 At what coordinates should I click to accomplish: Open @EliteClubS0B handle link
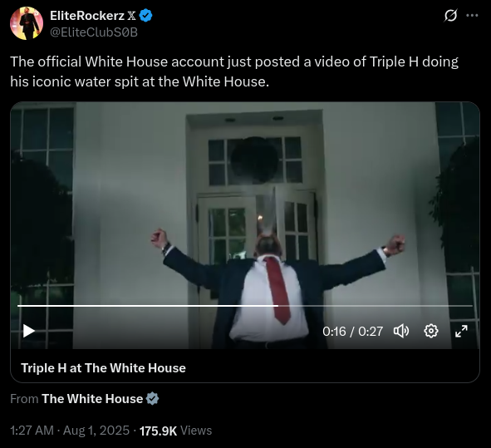pos(94,32)
